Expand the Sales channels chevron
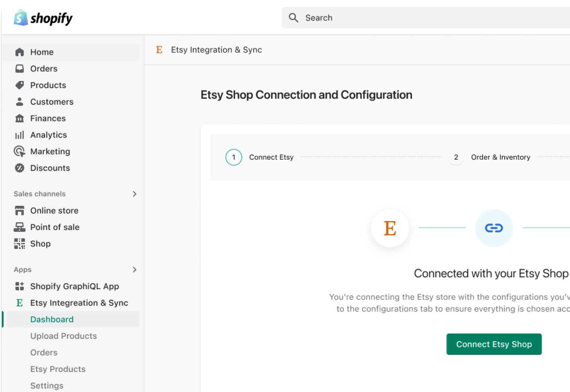This screenshot has height=392, width=570. pos(134,194)
